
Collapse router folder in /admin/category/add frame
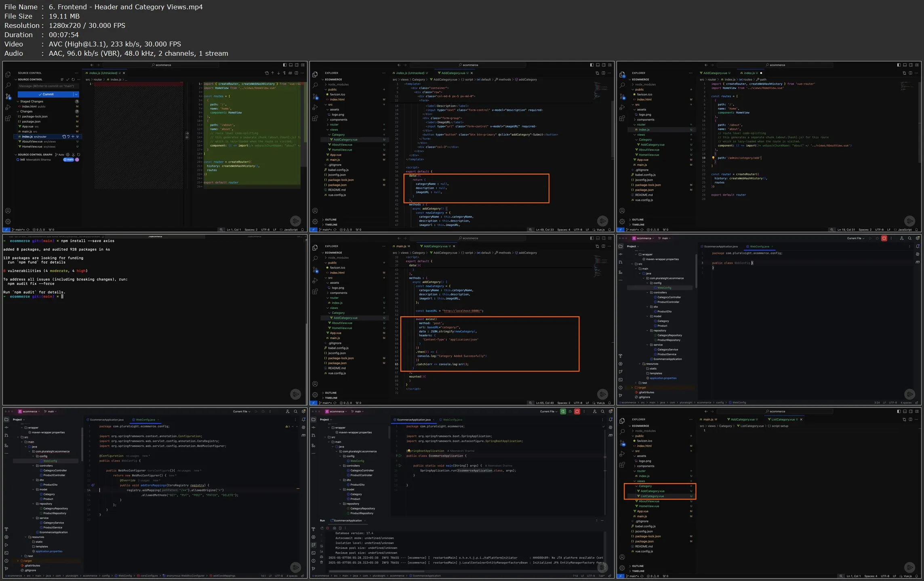point(642,125)
